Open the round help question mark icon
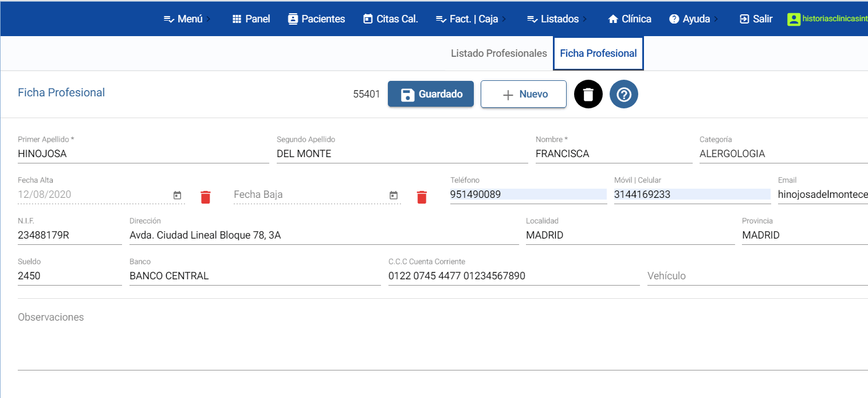Viewport: 868px width, 398px height. 623,94
